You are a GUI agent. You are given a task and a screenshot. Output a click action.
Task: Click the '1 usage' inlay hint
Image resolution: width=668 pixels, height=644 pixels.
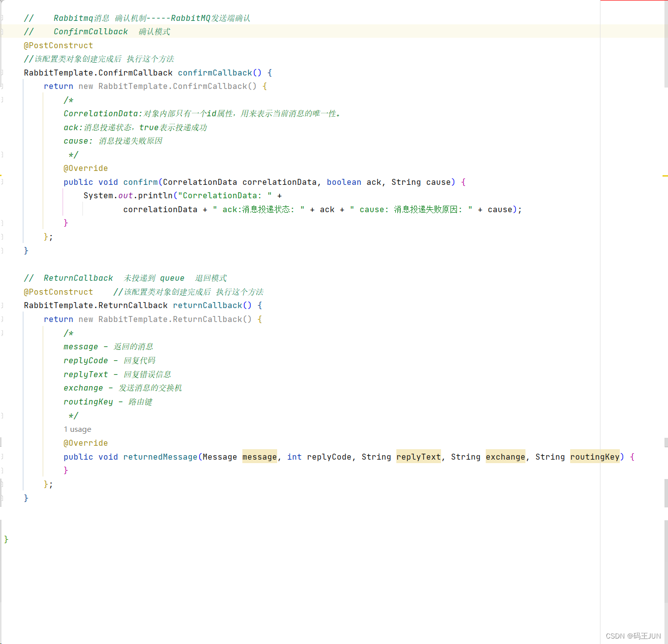pyautogui.click(x=77, y=429)
